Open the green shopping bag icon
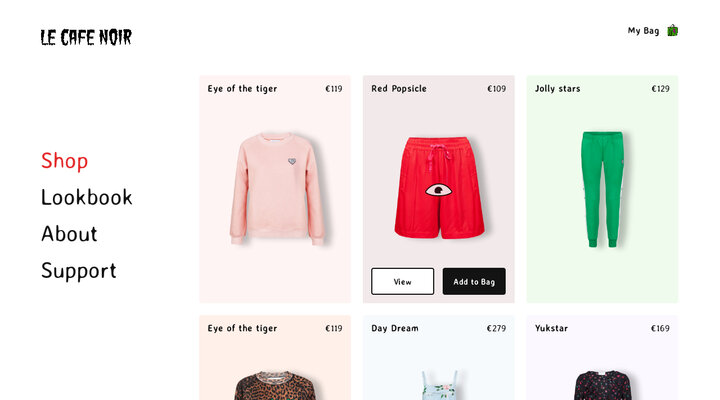This screenshot has width=720, height=400. point(672,31)
